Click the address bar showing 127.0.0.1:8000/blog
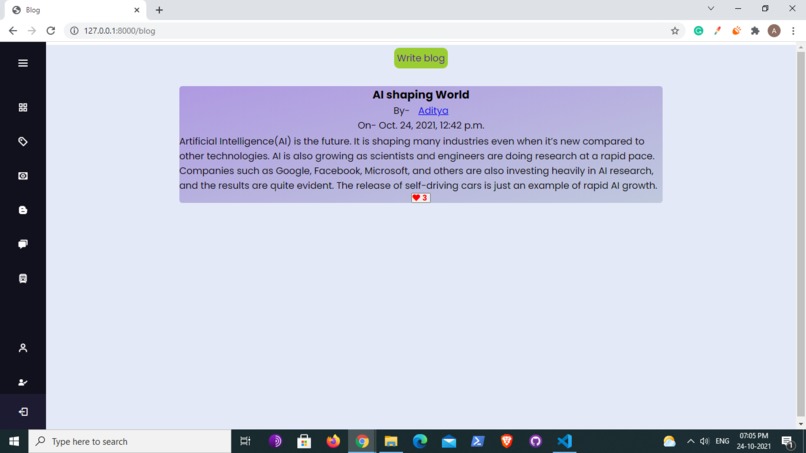The height and width of the screenshot is (453, 806). tap(375, 31)
